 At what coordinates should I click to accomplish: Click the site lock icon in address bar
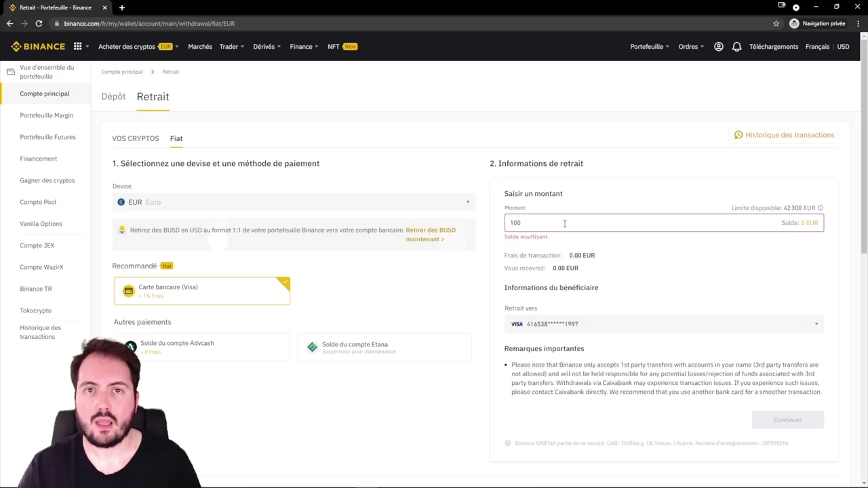58,23
